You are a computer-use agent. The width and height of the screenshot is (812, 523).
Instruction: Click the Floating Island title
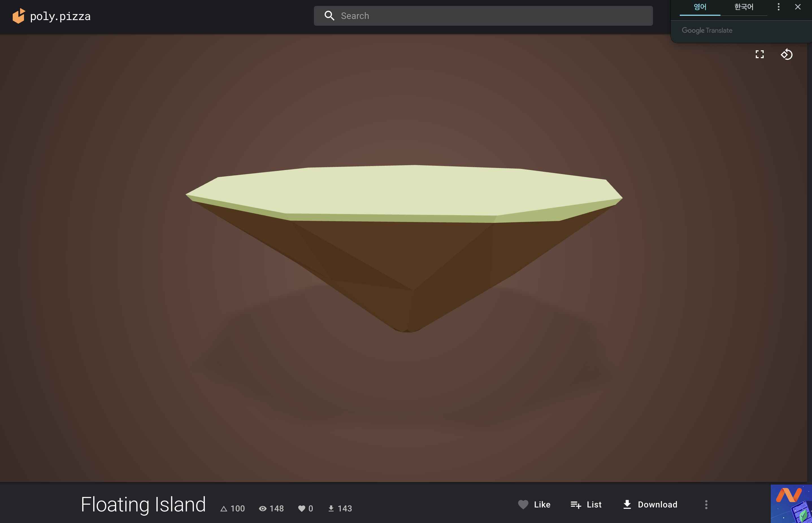coord(143,504)
